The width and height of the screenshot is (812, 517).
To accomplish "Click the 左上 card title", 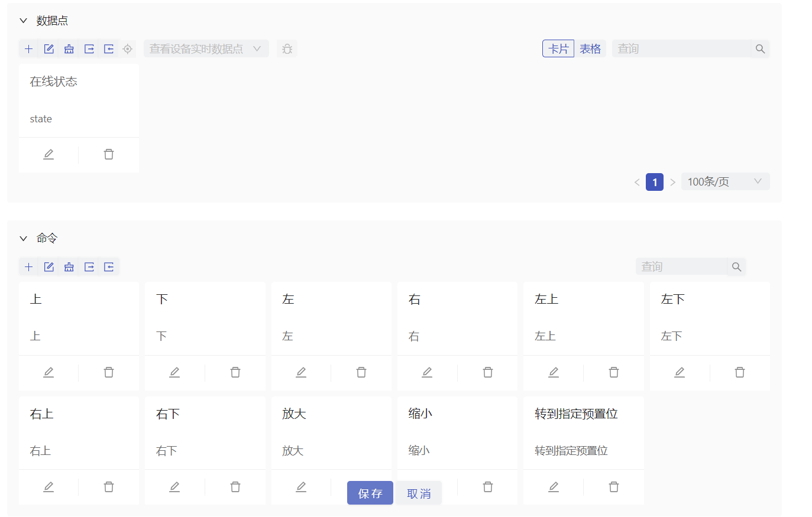I will (546, 299).
